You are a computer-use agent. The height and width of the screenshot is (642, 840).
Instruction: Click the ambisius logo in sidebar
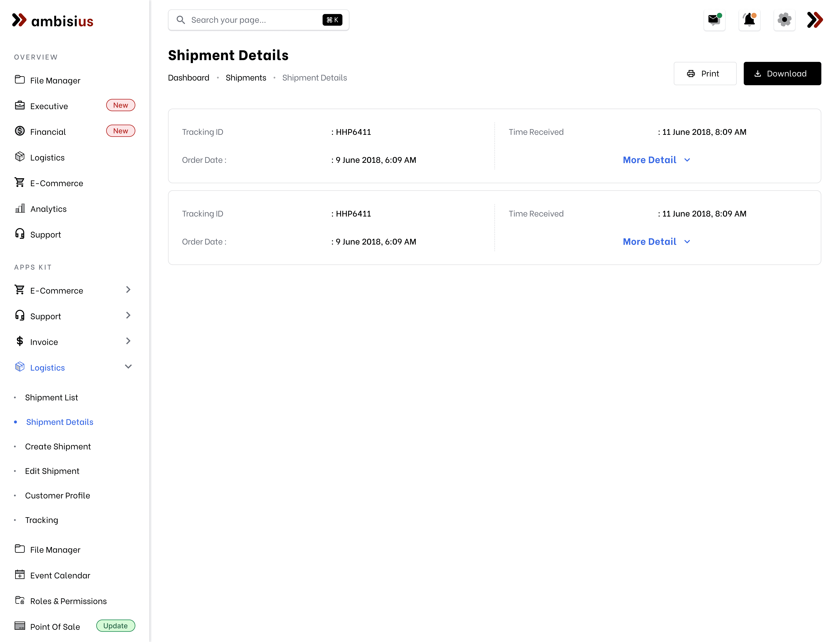[53, 21]
